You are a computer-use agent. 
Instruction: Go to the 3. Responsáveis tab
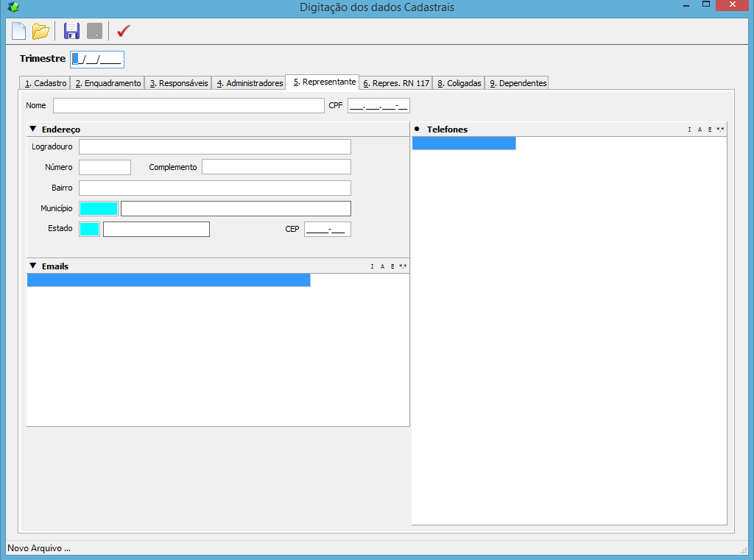tap(178, 83)
